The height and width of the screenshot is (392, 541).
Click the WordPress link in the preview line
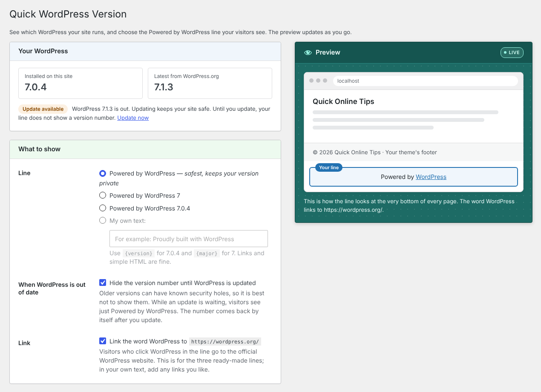coord(431,177)
